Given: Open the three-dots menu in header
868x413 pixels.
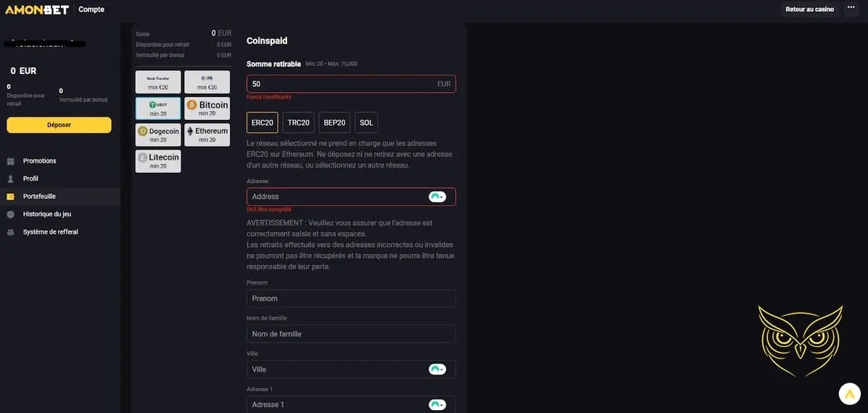Looking at the screenshot, I should click(851, 9).
